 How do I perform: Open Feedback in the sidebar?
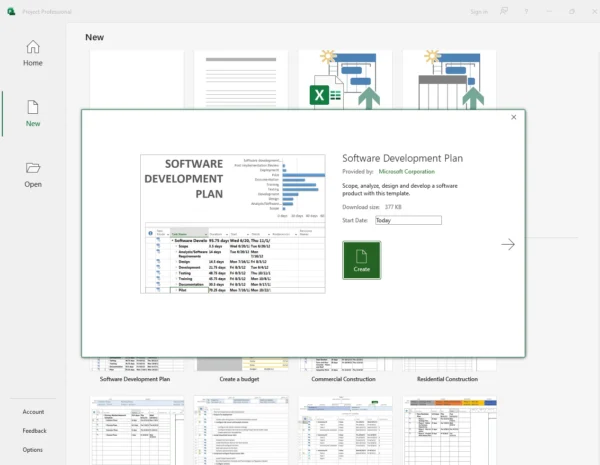pyautogui.click(x=34, y=430)
